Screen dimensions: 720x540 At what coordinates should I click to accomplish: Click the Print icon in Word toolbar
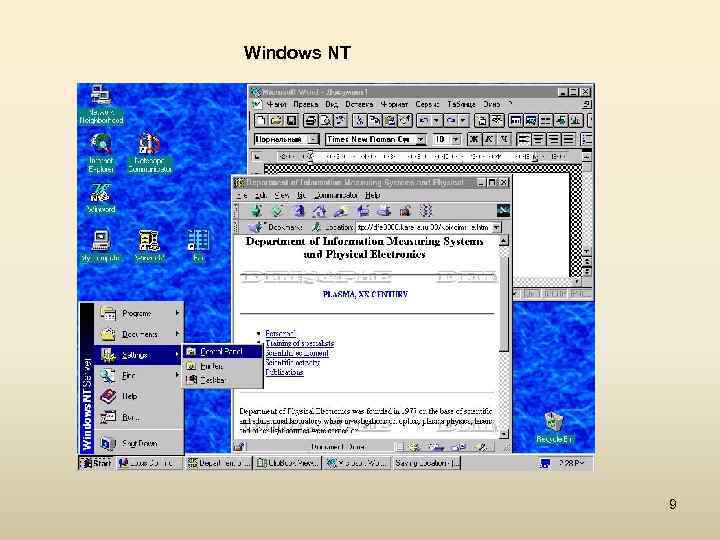pyautogui.click(x=310, y=121)
